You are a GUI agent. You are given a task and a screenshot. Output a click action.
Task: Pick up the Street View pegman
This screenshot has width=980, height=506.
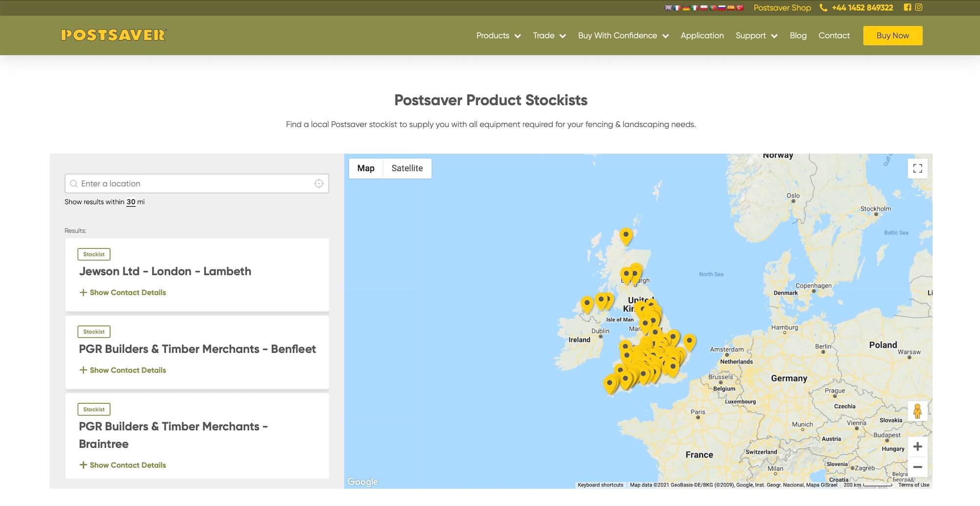[x=917, y=411]
